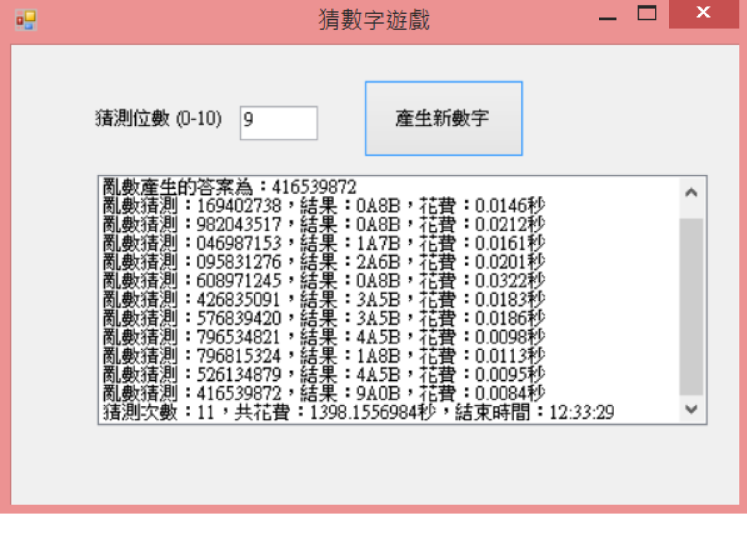747x560 pixels.
Task: Select the guess line 046987153
Action: coord(324,243)
